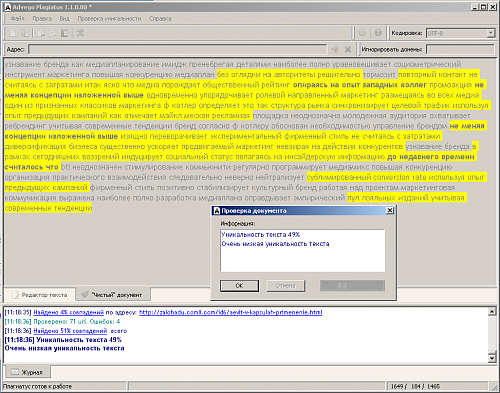The image size is (500, 393).
Task: Click the paste clipboard toolbar icon
Action: pyautogui.click(x=65, y=33)
